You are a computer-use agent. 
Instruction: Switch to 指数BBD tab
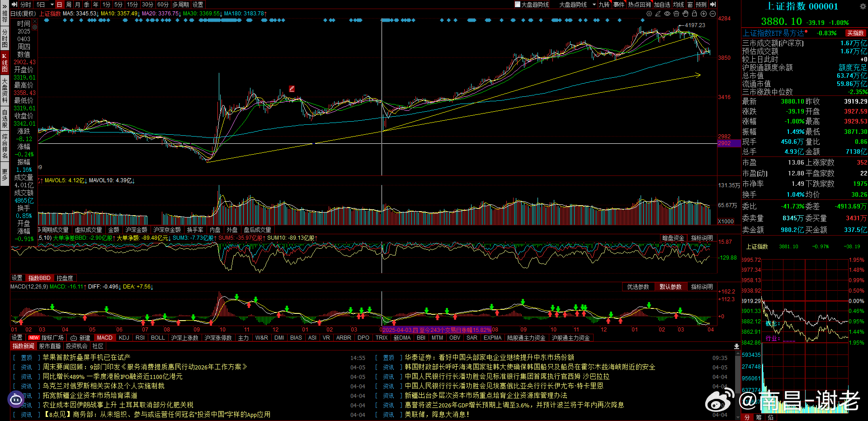(x=39, y=278)
